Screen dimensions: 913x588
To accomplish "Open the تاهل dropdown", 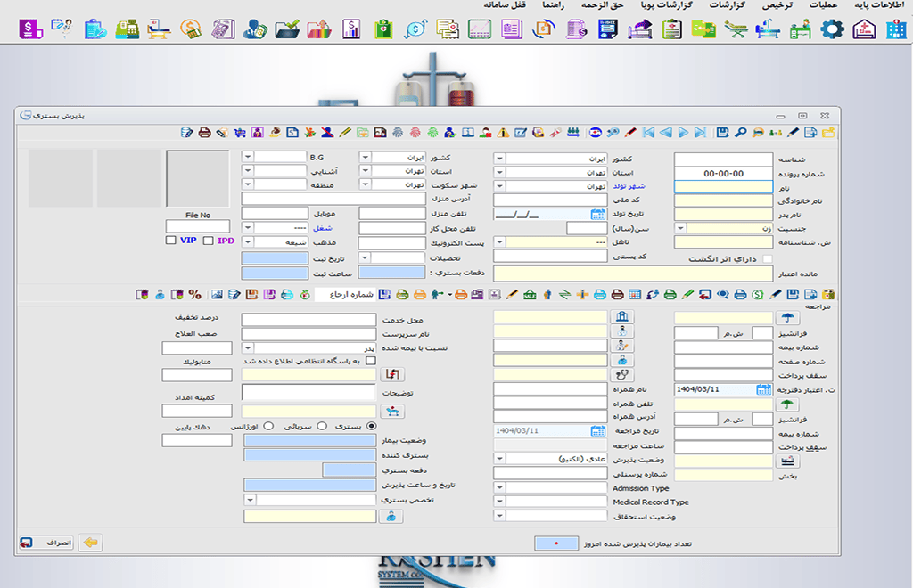I will click(x=499, y=241).
